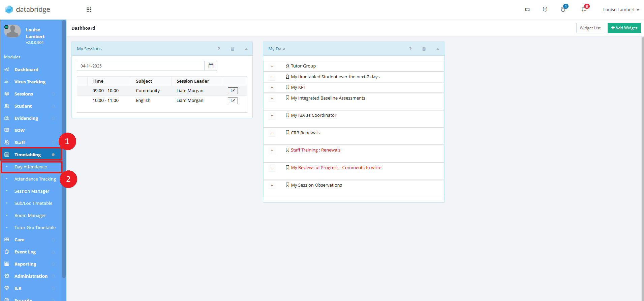Open the book guide icon in header

click(x=545, y=9)
